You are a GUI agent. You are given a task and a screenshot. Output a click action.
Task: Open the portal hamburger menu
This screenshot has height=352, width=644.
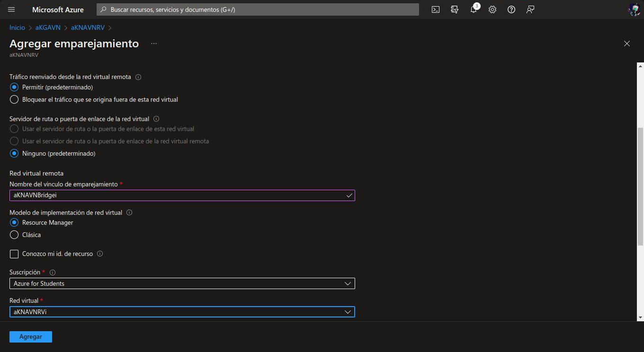12,9
